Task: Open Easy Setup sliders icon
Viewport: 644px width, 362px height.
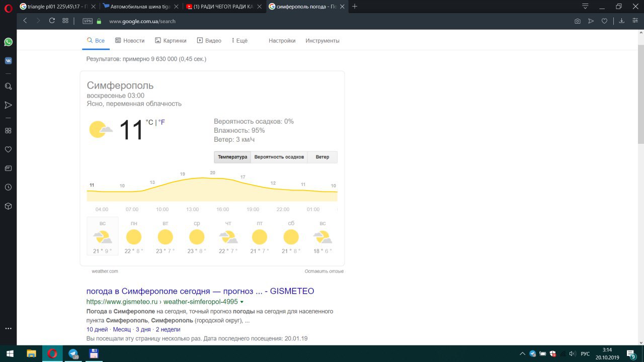Action: [x=635, y=21]
